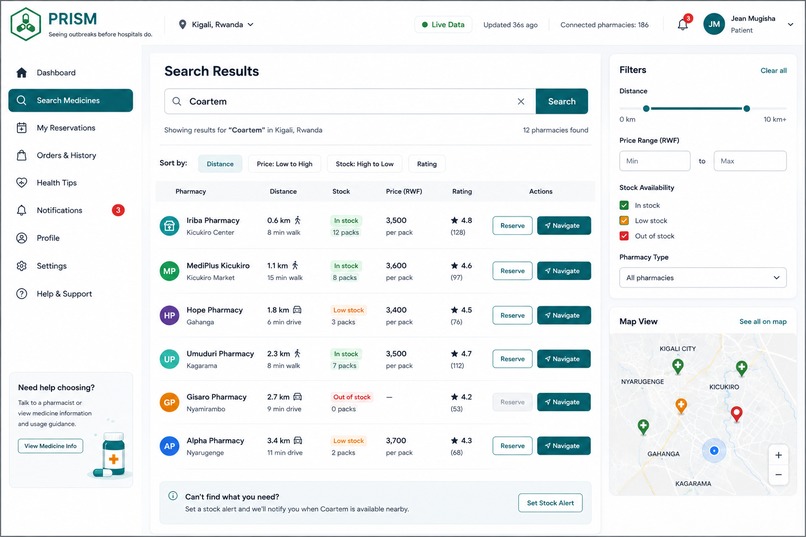Expand the Jean Mugisha account menu chevron
The height and width of the screenshot is (537, 806).
tap(790, 24)
